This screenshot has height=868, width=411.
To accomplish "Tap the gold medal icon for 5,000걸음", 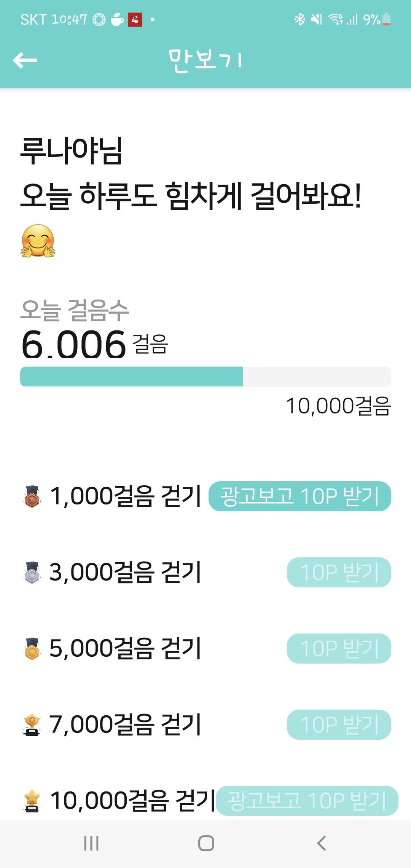I will click(32, 649).
